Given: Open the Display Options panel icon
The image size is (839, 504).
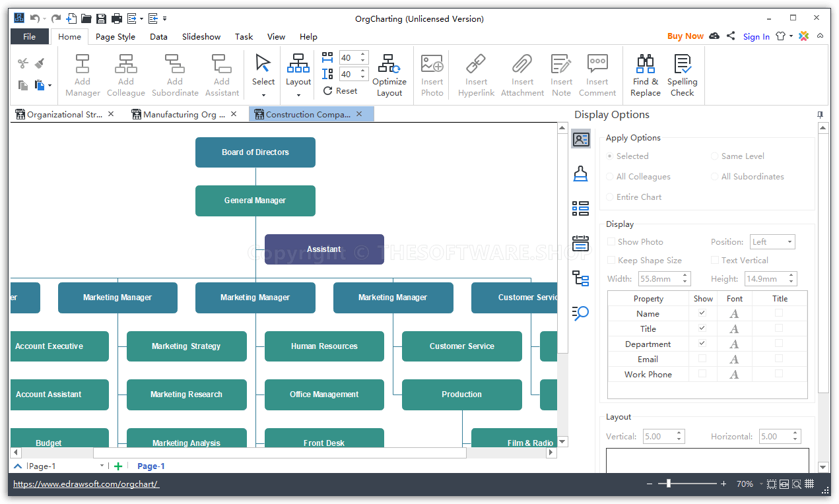Looking at the screenshot, I should click(x=580, y=139).
